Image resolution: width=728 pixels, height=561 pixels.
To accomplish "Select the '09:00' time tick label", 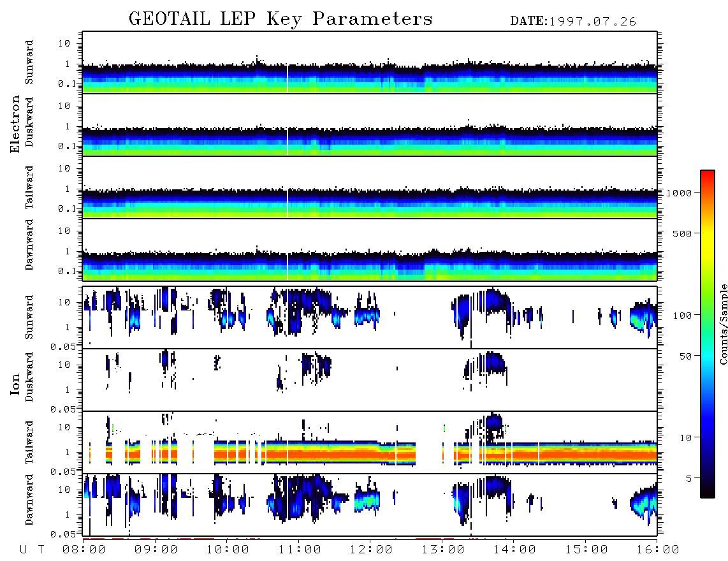I will pos(156,550).
